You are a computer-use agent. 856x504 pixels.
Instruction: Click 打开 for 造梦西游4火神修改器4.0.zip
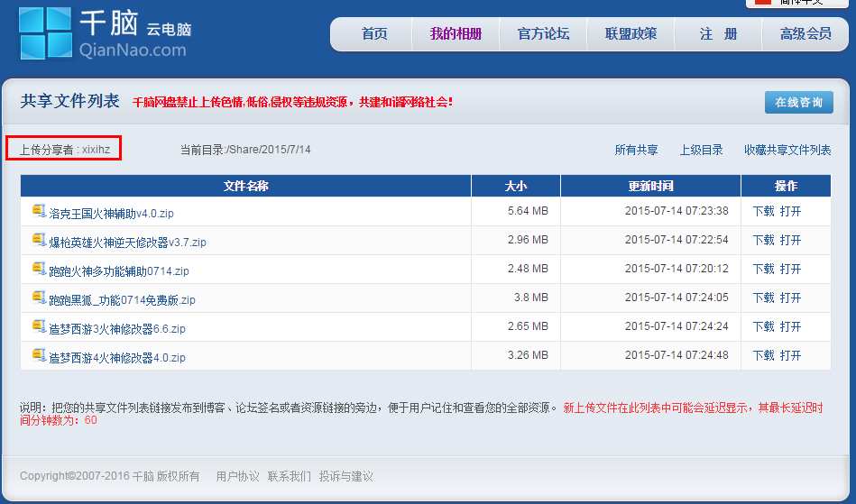(790, 355)
